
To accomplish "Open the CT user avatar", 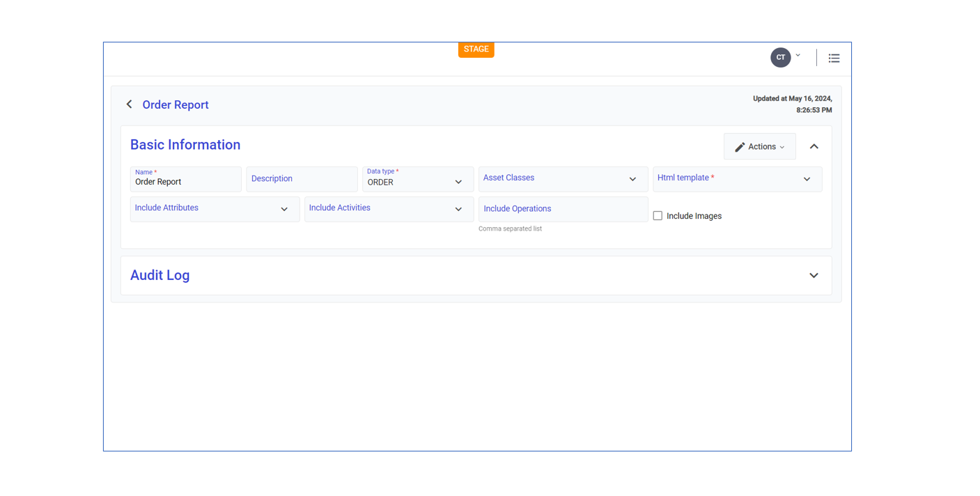I will tap(780, 58).
